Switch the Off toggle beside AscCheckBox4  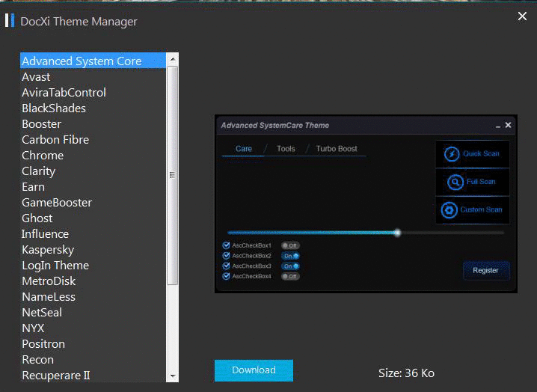point(290,277)
